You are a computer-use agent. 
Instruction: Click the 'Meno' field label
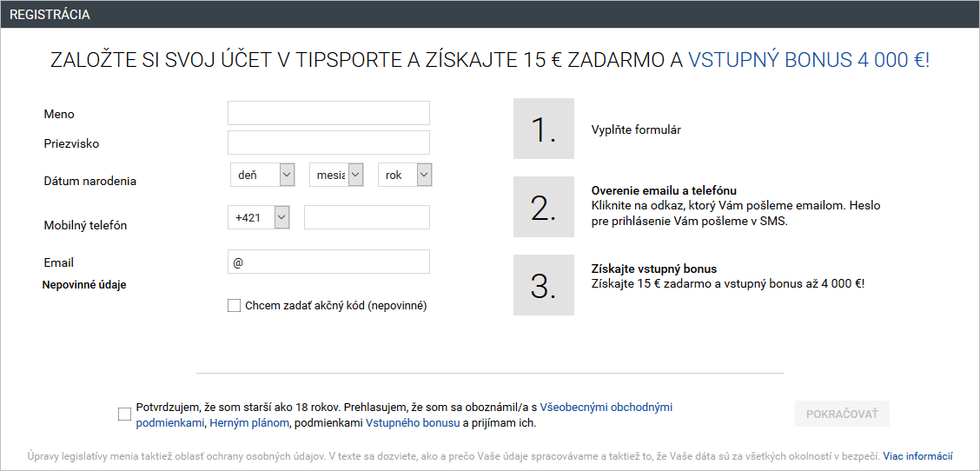59,114
